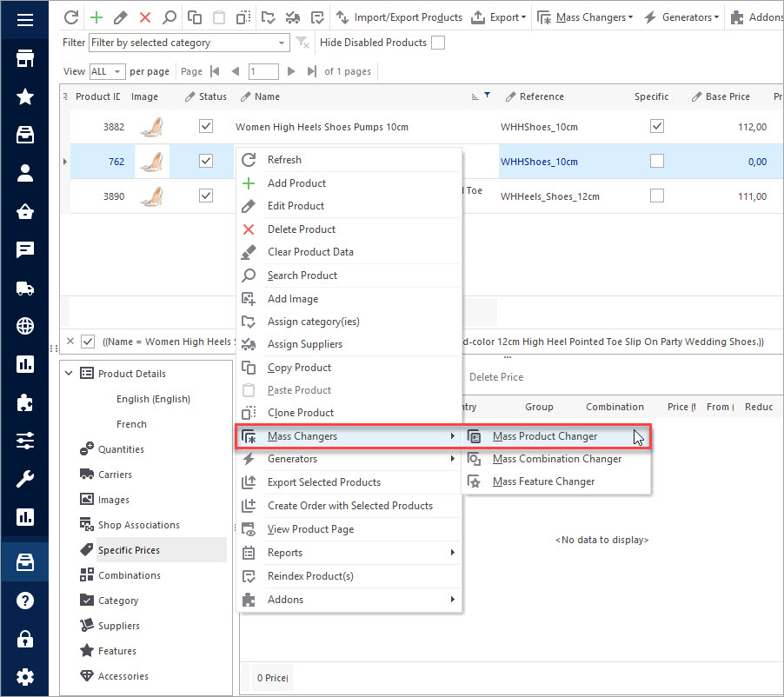Open the customers person sidebar icon
The width and height of the screenshot is (784, 697).
click(25, 173)
